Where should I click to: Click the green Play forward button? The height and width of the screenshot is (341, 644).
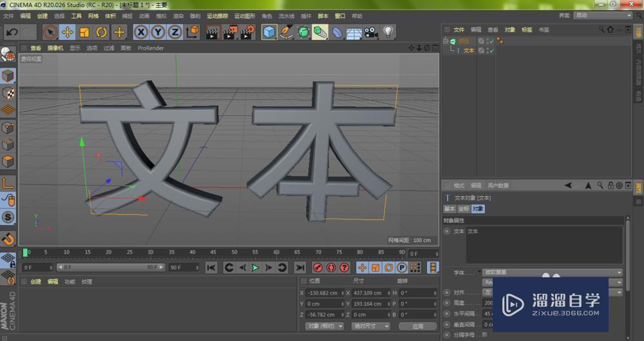(255, 268)
